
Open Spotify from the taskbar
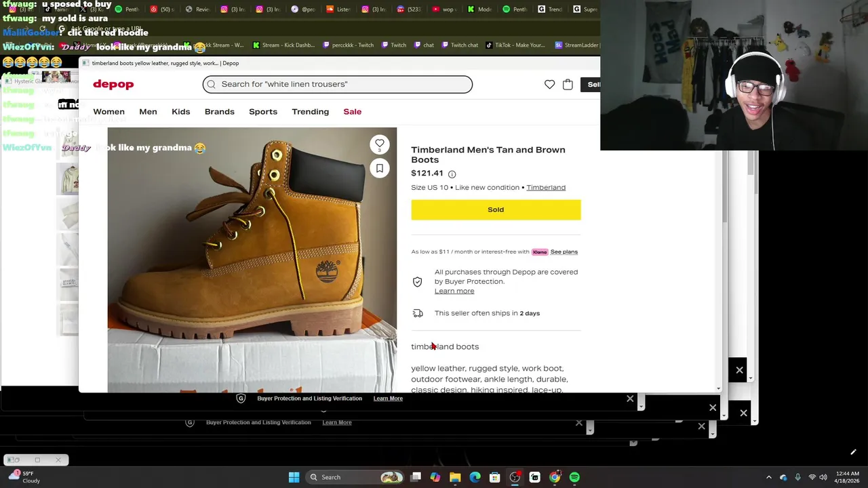coord(574,477)
